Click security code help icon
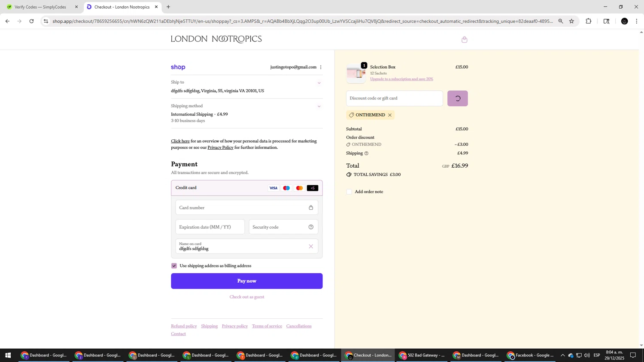 pyautogui.click(x=311, y=227)
